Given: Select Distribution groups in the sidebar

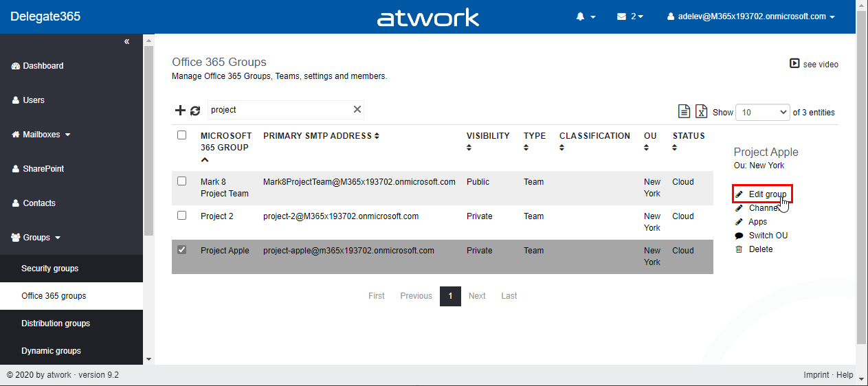Looking at the screenshot, I should click(56, 323).
